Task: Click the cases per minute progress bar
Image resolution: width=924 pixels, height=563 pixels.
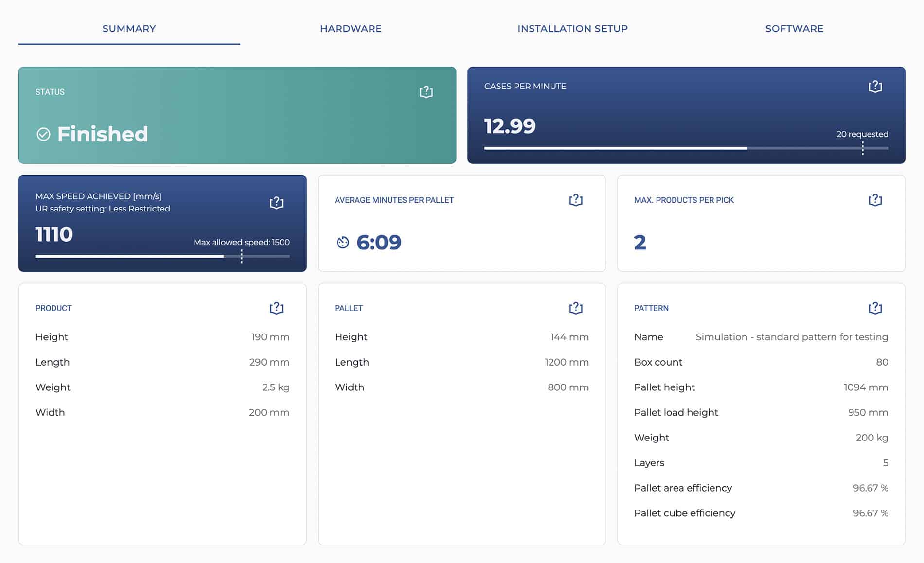Action: click(686, 148)
